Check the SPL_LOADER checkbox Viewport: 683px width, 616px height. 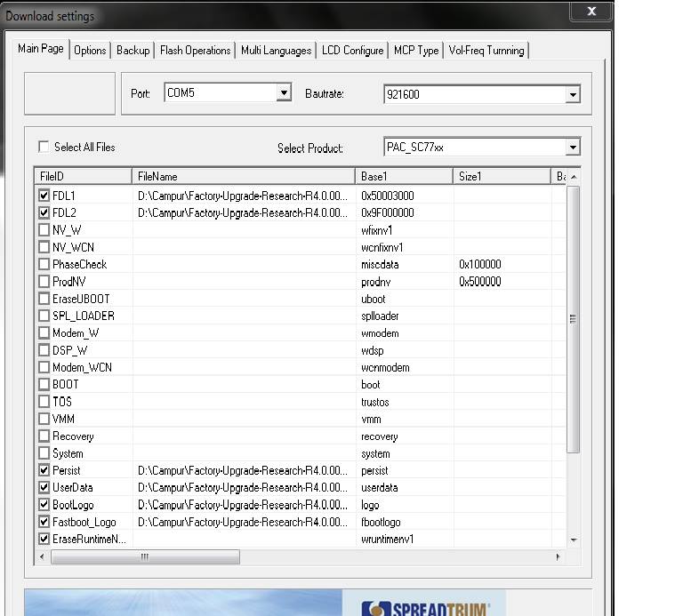click(44, 316)
